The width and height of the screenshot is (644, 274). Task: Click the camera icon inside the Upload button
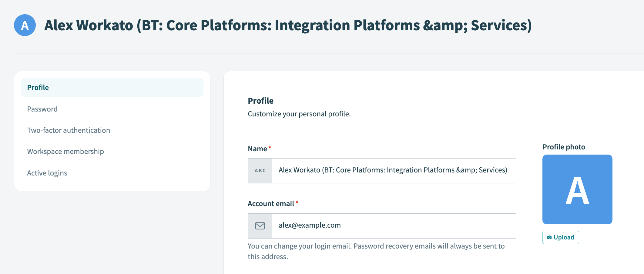click(549, 237)
